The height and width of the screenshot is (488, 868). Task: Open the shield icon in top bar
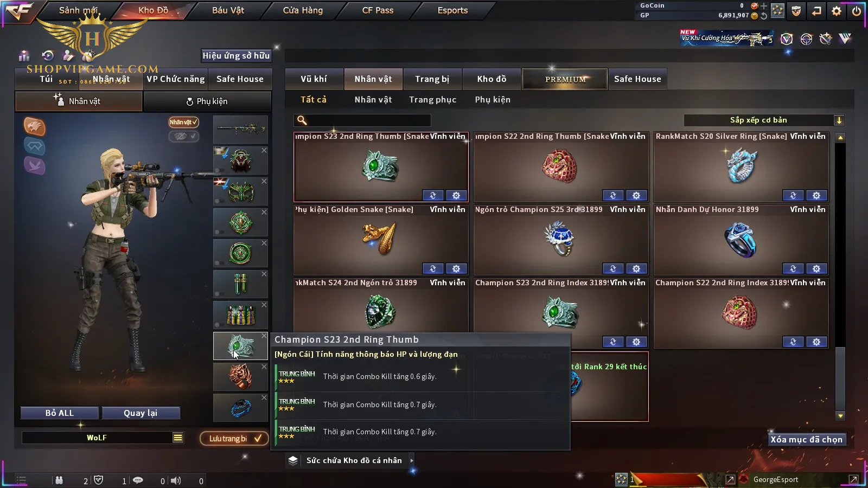click(x=796, y=11)
